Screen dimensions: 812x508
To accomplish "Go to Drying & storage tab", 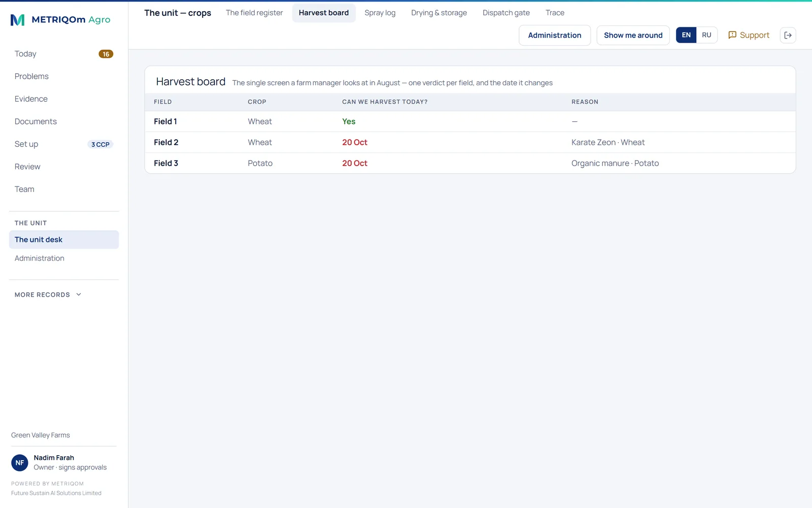I will 439,13.
